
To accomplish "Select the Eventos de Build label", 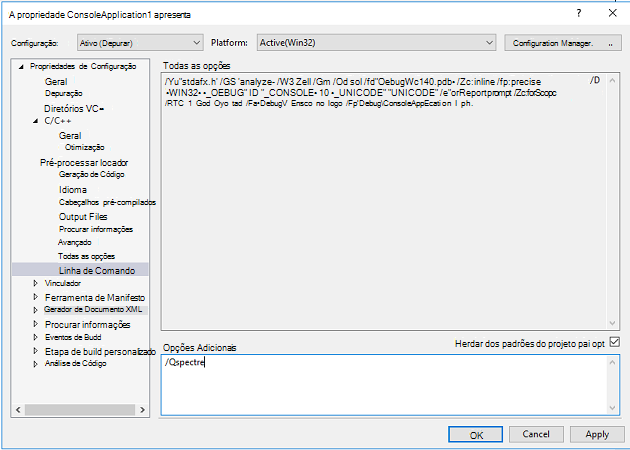I will tap(73, 337).
